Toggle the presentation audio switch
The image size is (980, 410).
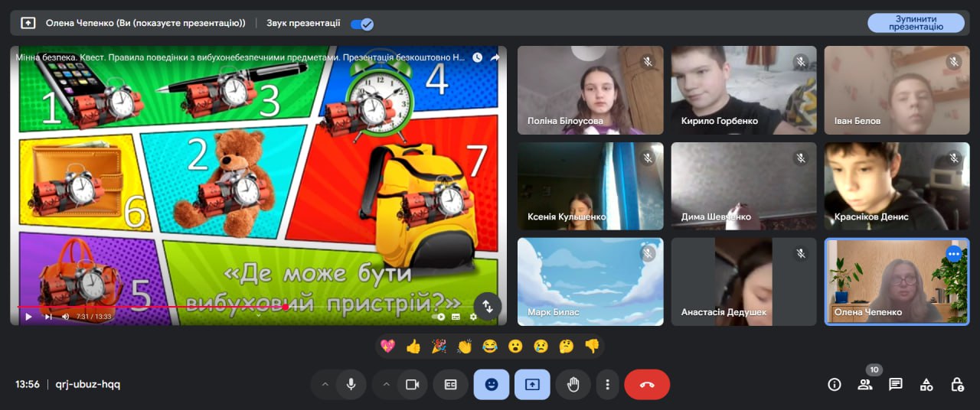(x=361, y=24)
